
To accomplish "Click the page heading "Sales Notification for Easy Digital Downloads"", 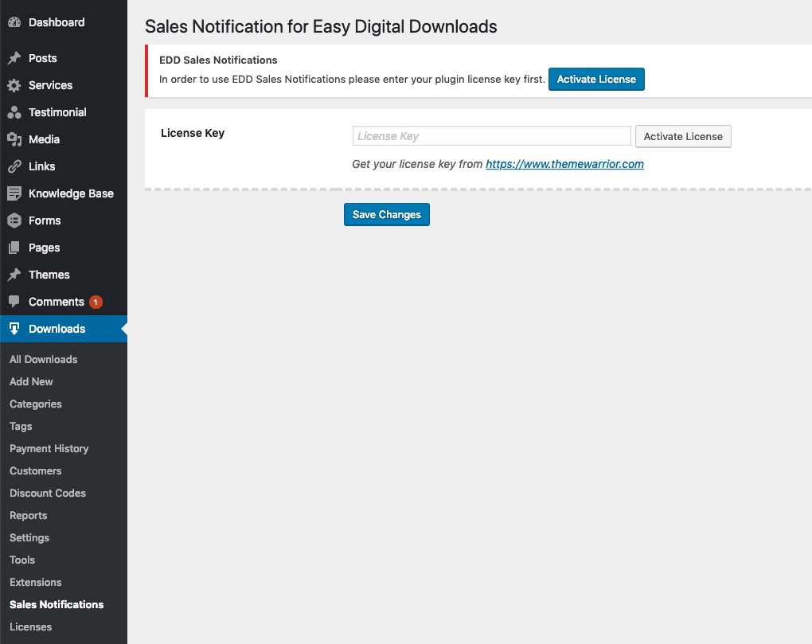I will point(321,26).
